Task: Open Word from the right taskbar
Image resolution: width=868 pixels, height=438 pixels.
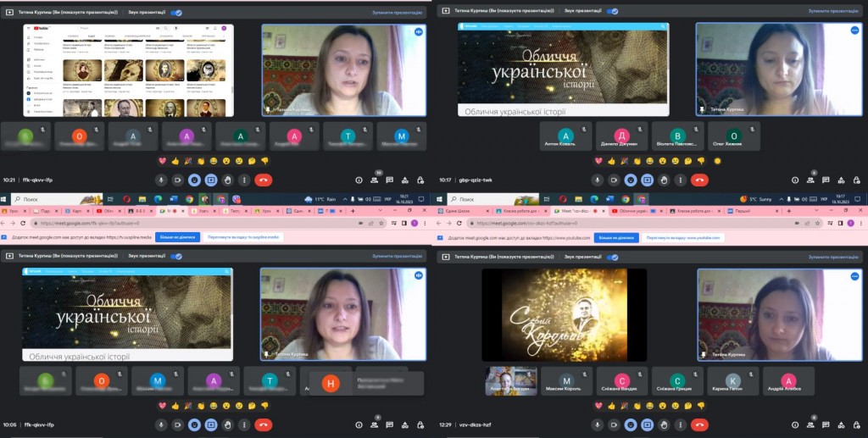Action: [x=609, y=199]
